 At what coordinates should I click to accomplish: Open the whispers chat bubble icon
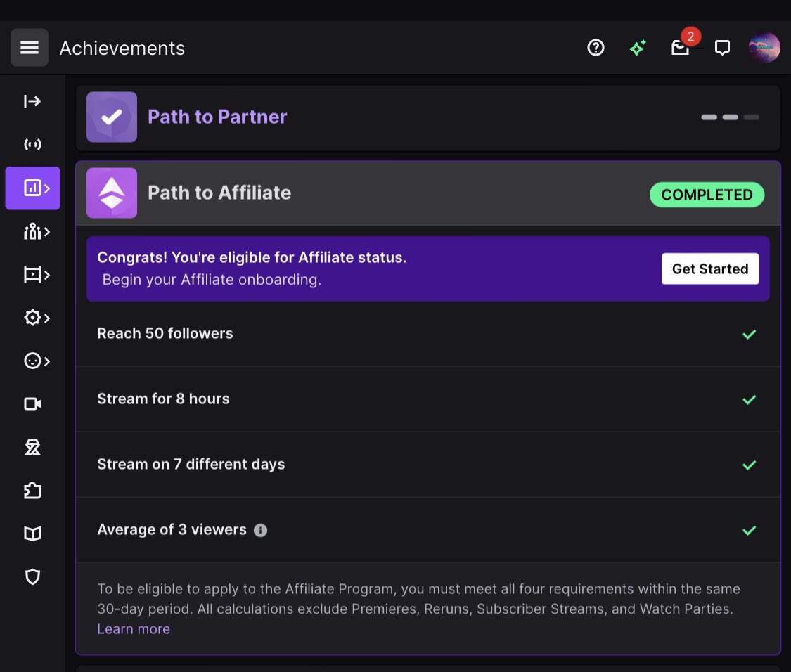point(722,47)
